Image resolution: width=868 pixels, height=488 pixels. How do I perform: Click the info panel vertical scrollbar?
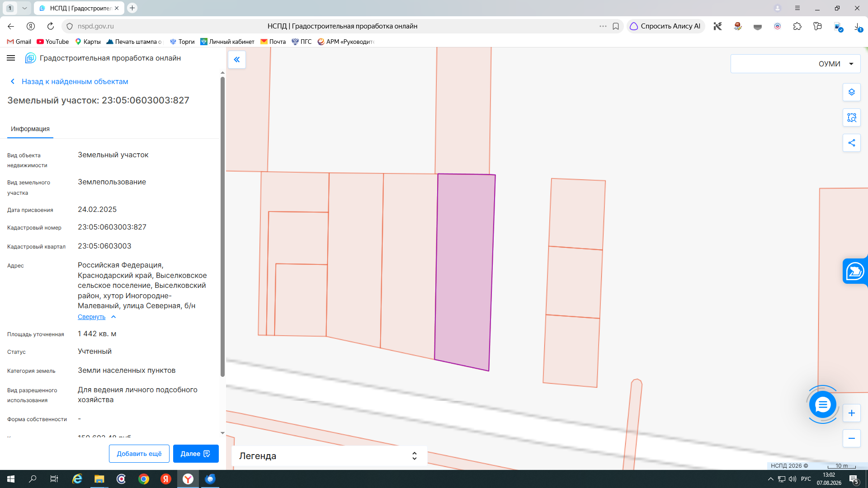click(222, 226)
